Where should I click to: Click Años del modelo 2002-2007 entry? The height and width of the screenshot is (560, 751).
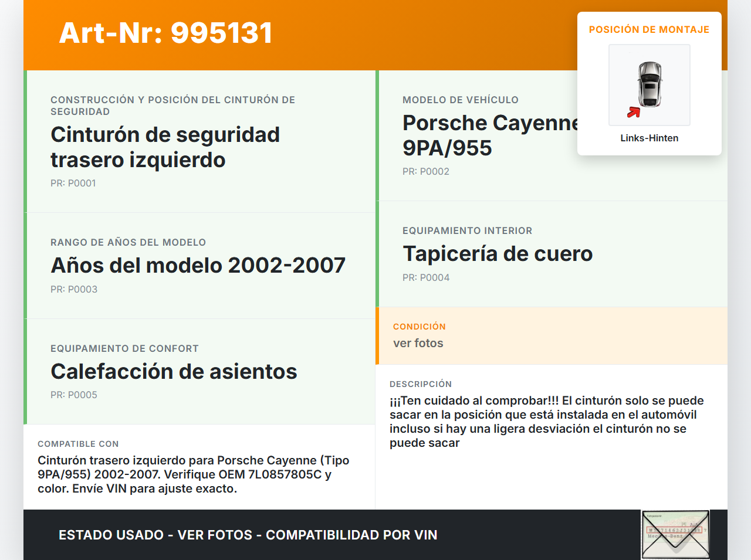[198, 265]
